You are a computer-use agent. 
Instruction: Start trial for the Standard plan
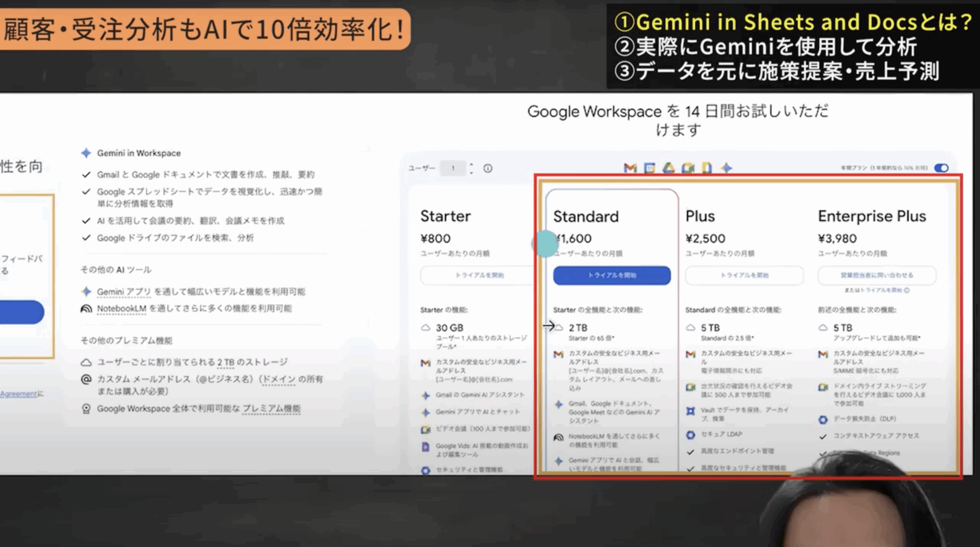(611, 275)
